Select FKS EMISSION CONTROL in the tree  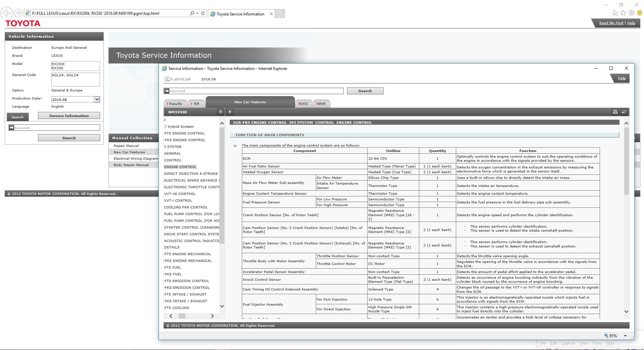pos(187,287)
